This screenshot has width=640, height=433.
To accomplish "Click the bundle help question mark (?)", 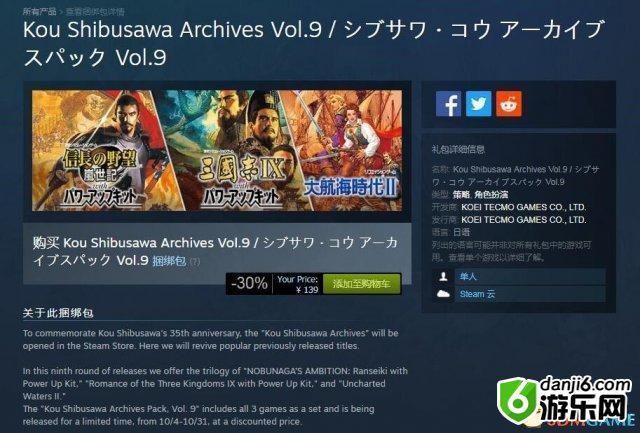I will coord(195,262).
